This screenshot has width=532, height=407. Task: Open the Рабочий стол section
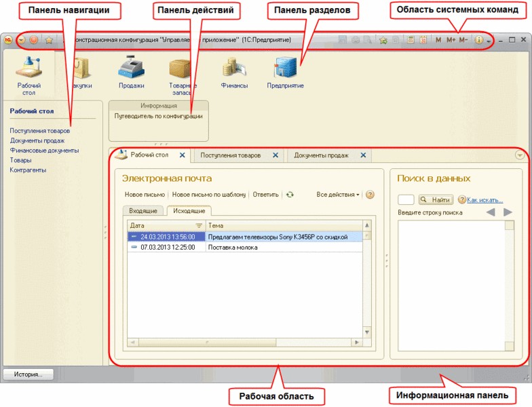tap(28, 76)
